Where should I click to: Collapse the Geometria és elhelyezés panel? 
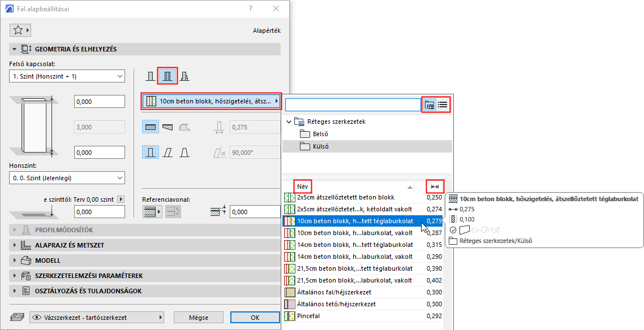coord(15,49)
